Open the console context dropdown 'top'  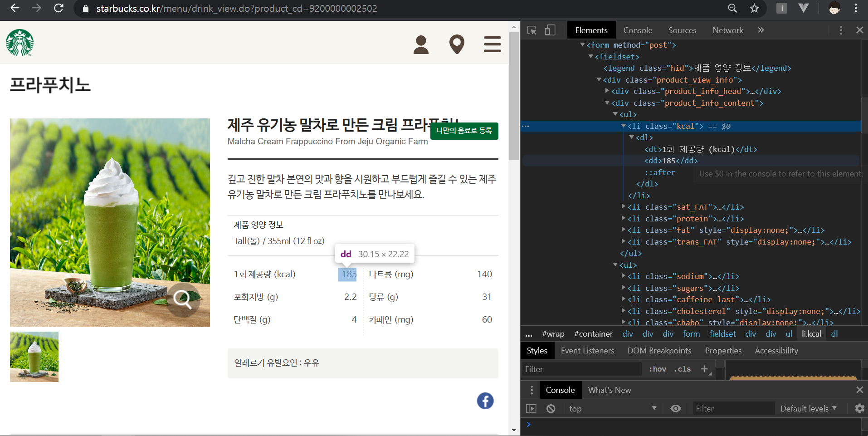pos(612,409)
